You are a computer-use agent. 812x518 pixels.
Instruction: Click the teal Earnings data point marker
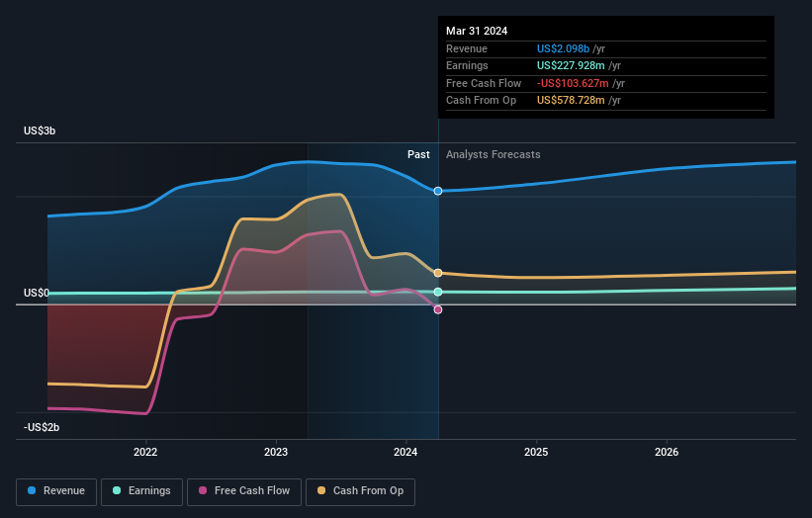coord(438,292)
